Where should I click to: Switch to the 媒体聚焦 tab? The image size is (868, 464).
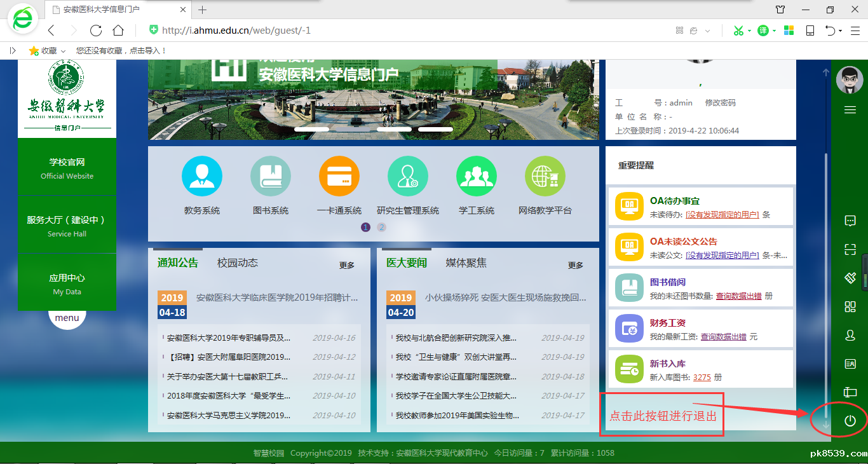(466, 263)
